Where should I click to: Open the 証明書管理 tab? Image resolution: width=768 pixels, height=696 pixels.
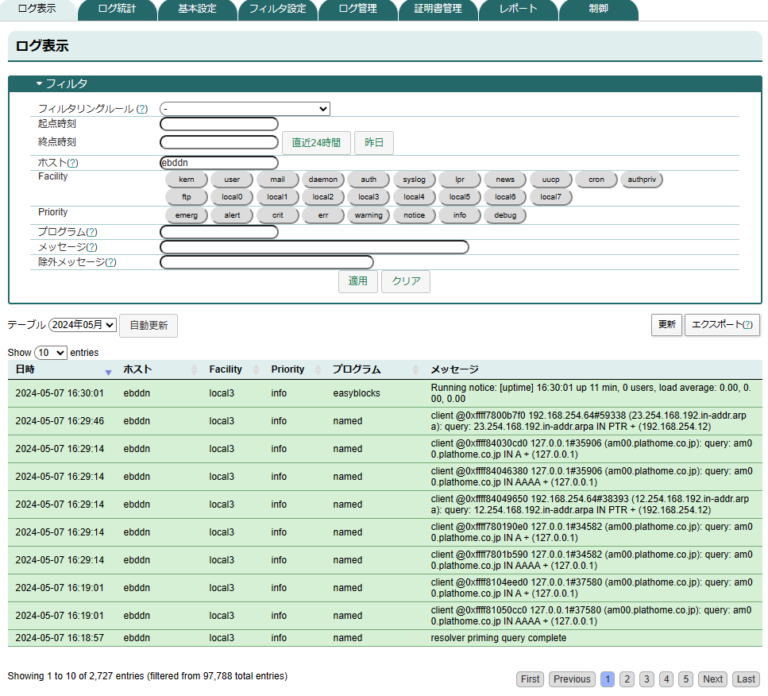pyautogui.click(x=437, y=10)
